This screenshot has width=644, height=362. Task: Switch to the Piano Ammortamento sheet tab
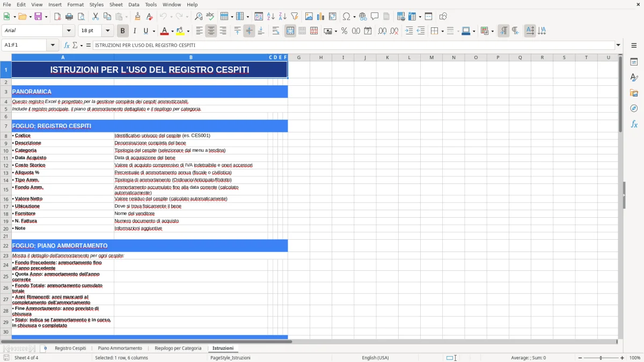click(120, 348)
